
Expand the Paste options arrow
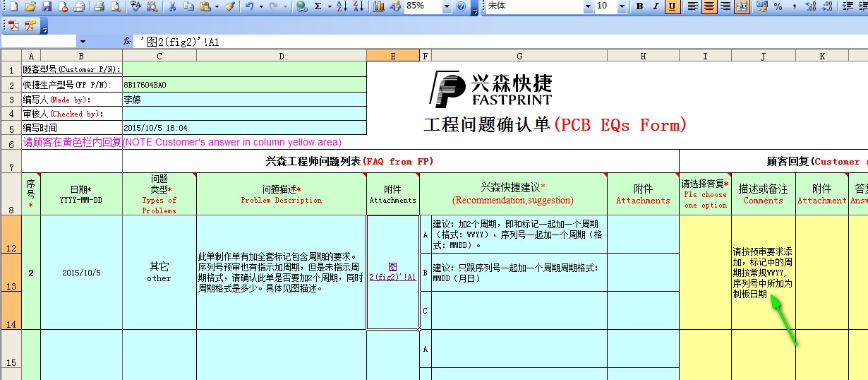click(x=216, y=6)
